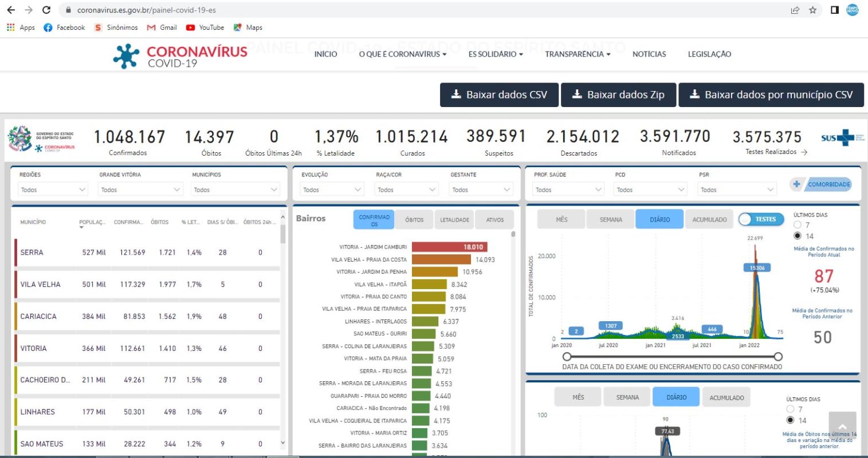The height and width of the screenshot is (458, 868).
Task: Click the Coronavírus COVID-19 logo
Action: tap(180, 56)
